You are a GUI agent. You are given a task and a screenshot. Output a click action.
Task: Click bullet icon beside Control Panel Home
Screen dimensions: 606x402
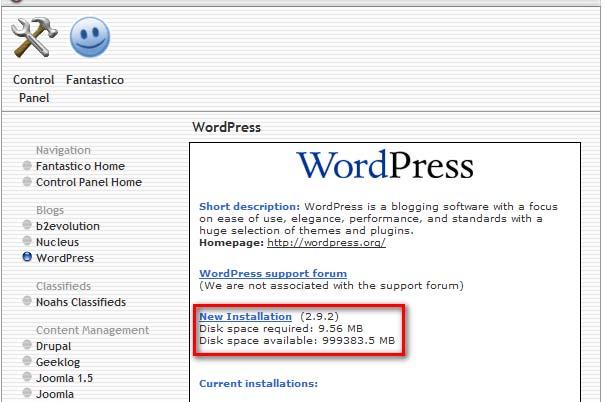pos(27,182)
